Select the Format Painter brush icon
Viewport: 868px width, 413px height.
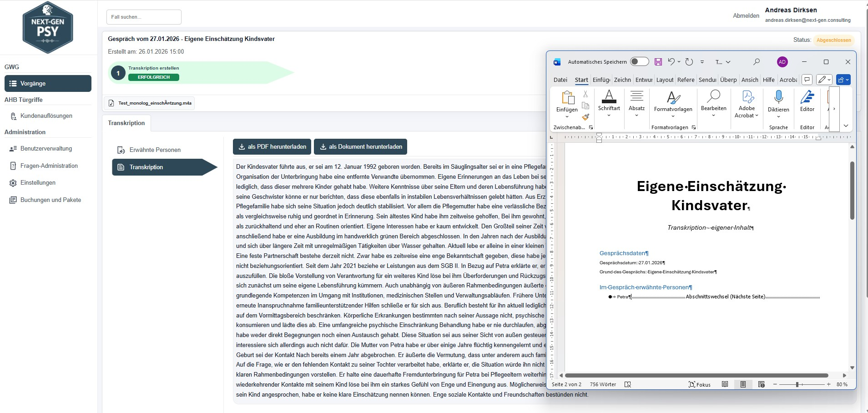tap(585, 117)
